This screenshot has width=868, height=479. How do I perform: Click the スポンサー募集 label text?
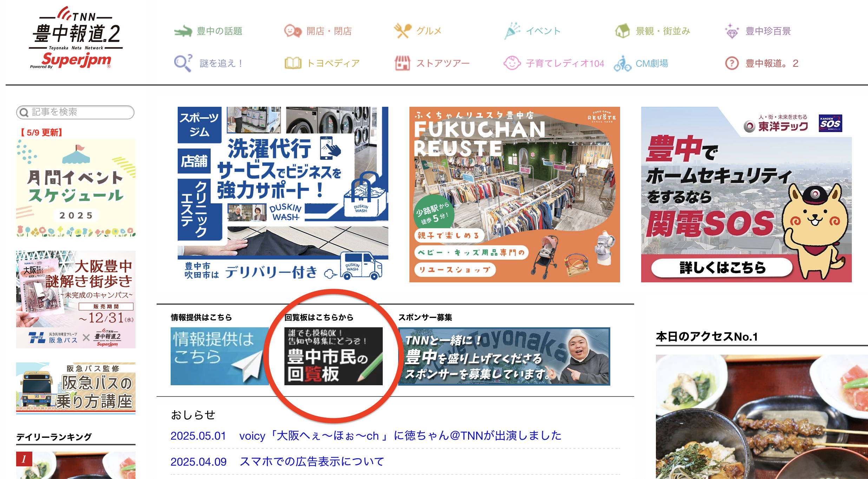(x=425, y=317)
